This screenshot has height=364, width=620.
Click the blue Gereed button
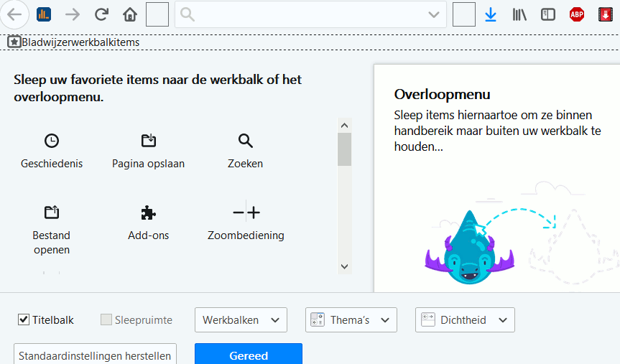coord(249,354)
